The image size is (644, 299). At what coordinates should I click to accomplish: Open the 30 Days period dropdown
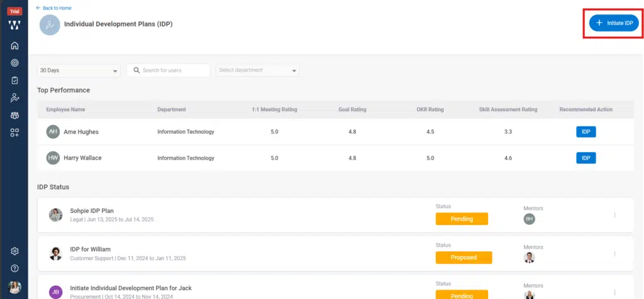[x=79, y=70]
